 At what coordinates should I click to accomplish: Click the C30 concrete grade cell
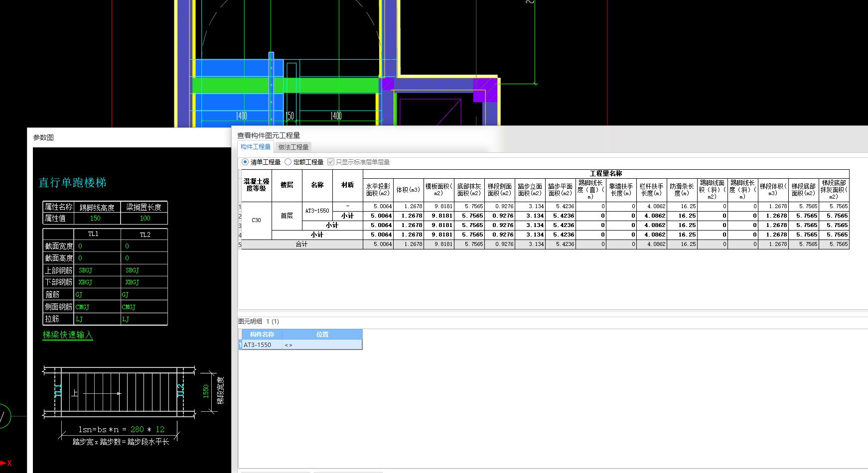tap(257, 220)
